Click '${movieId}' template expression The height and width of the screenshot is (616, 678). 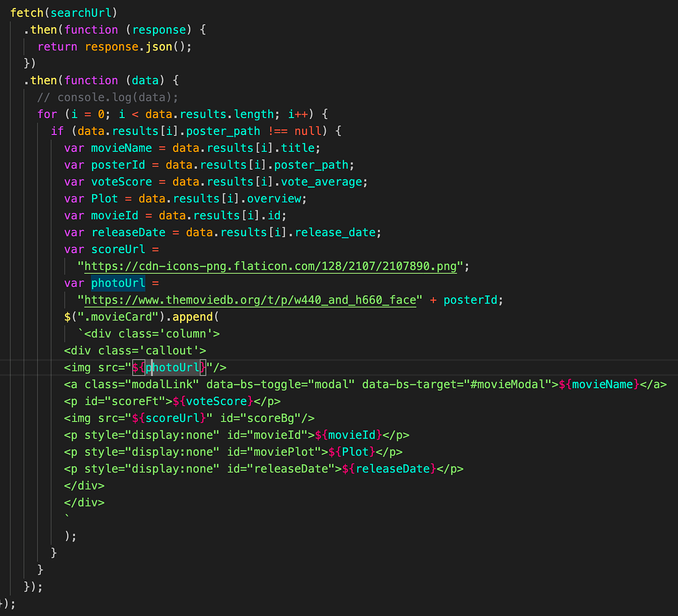tap(348, 436)
